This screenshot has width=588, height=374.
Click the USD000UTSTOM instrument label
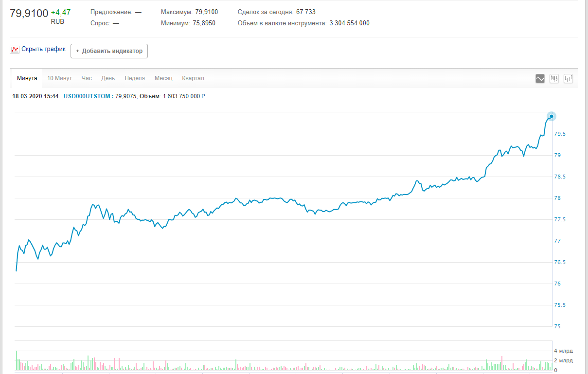pos(87,96)
